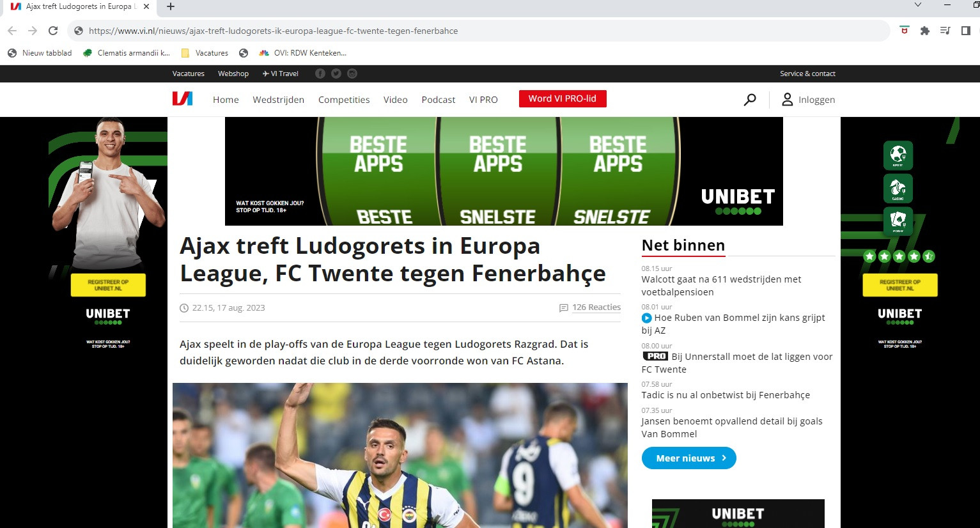Open Bij Unnerstall moet de lat headline
980x528 pixels.
[x=737, y=363]
